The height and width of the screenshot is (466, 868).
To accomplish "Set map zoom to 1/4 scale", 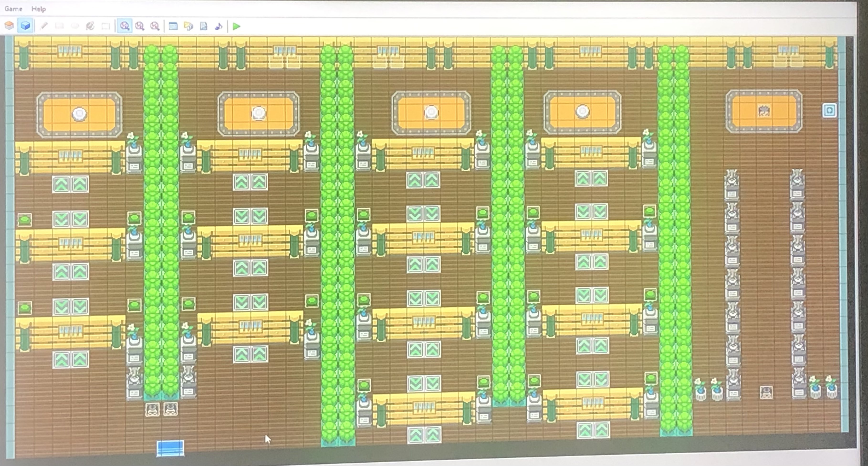I will coord(155,26).
